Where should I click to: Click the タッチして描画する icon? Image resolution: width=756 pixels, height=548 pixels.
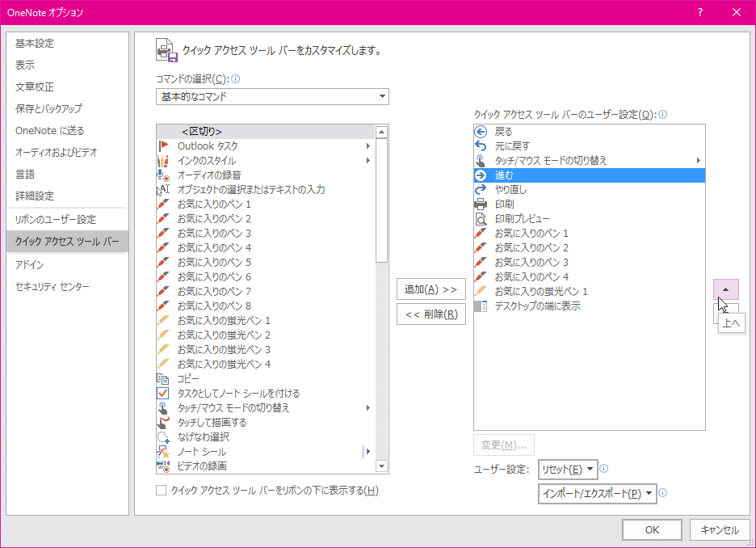click(164, 422)
